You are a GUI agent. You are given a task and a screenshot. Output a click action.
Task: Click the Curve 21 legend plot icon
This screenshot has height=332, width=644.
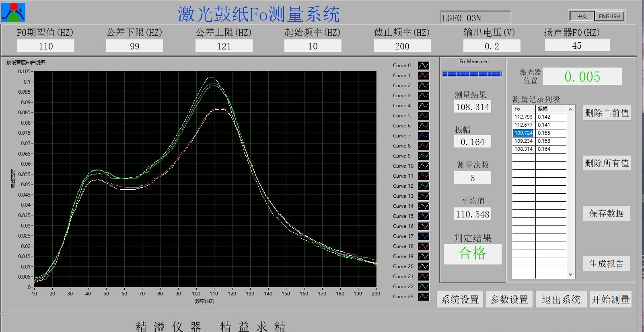[424, 277]
